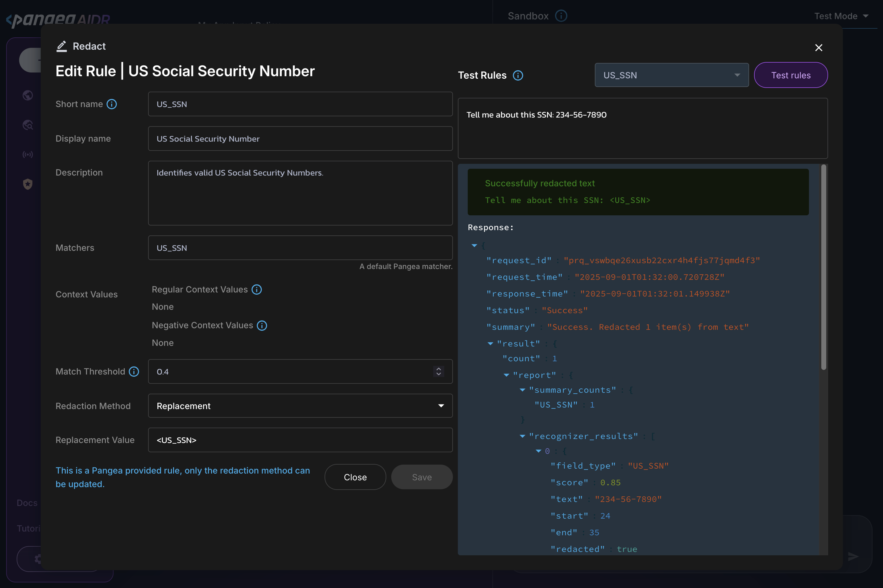Click the "status" : "Success" line
The height and width of the screenshot is (588, 883).
tap(537, 310)
